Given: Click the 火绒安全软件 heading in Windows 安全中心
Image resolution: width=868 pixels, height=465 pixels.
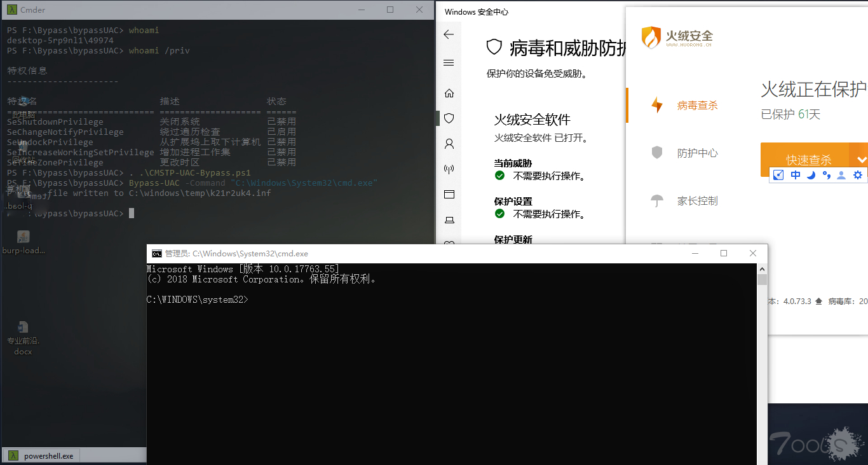Looking at the screenshot, I should pyautogui.click(x=532, y=120).
